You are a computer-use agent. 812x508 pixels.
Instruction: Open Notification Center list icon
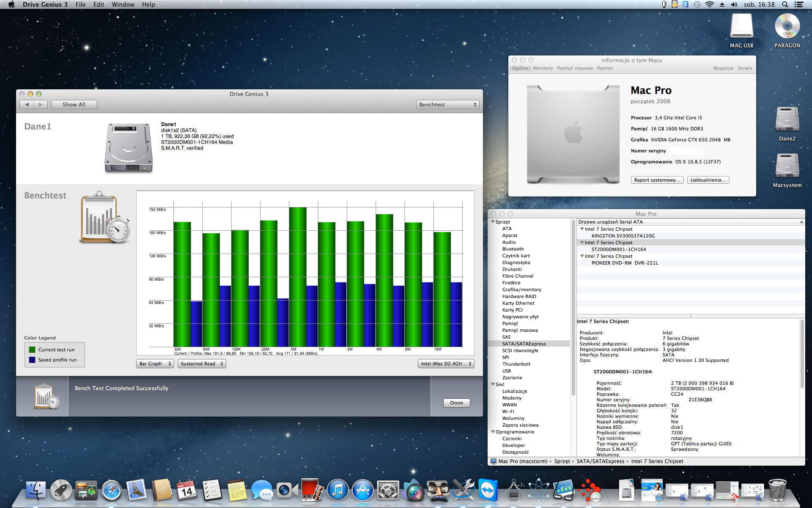click(799, 5)
